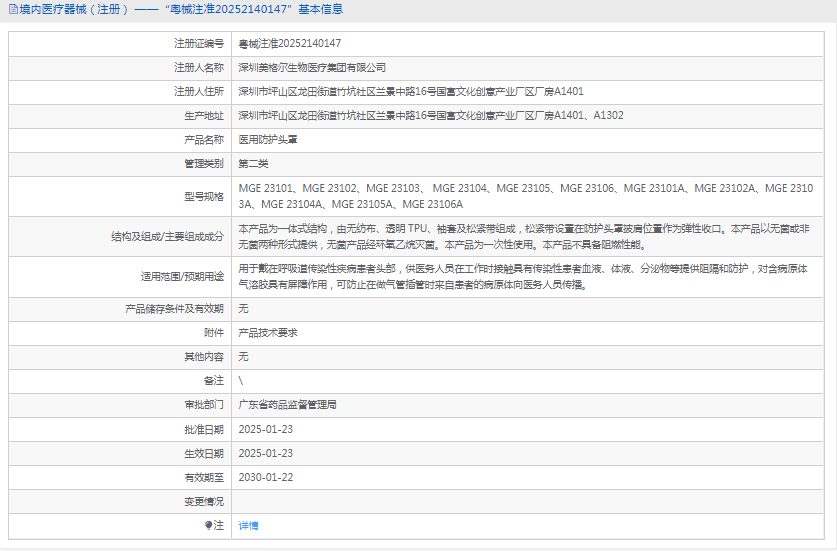Click the registration number 粤械注准20252140147 value
The width and height of the screenshot is (837, 551).
(290, 43)
